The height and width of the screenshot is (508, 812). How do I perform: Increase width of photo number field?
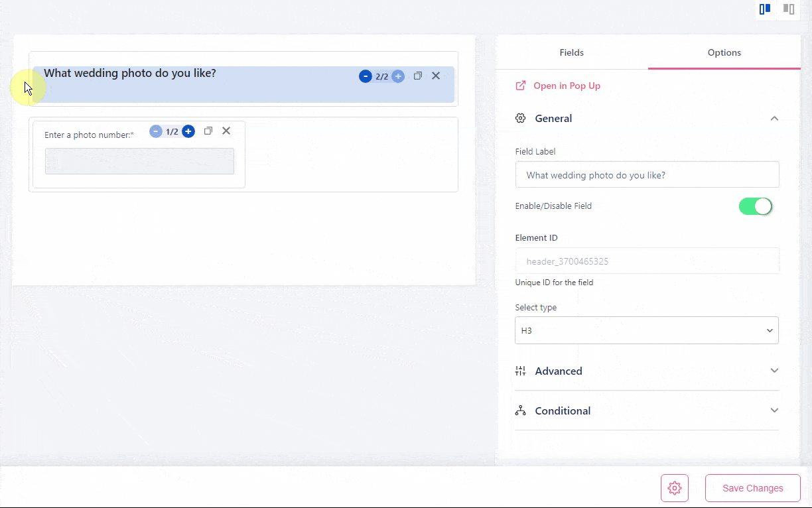188,131
